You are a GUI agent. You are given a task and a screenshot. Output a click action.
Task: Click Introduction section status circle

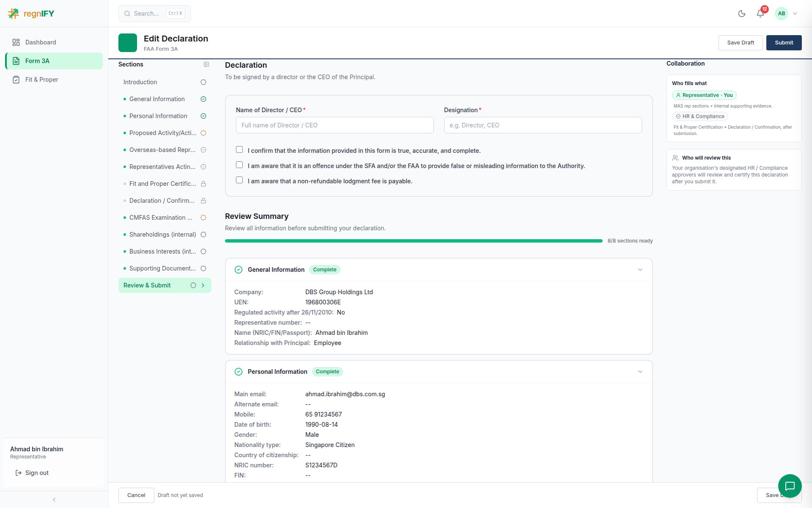203,82
